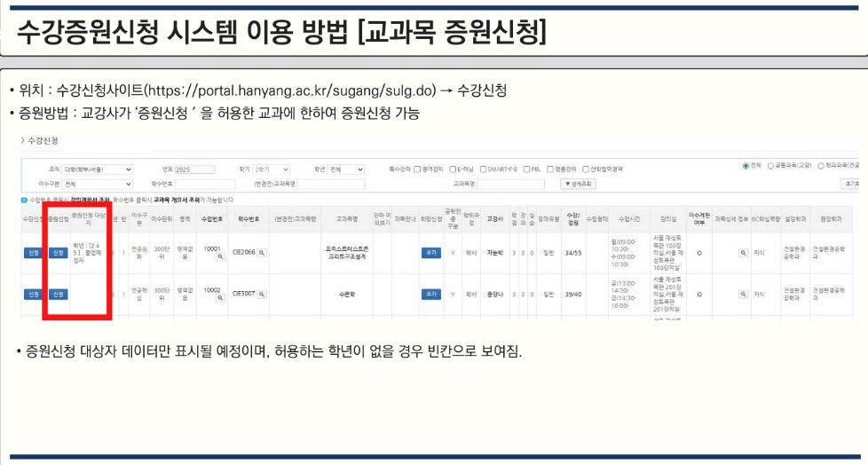Click the blue info icon above the table
The image size is (868, 465).
coord(23,201)
